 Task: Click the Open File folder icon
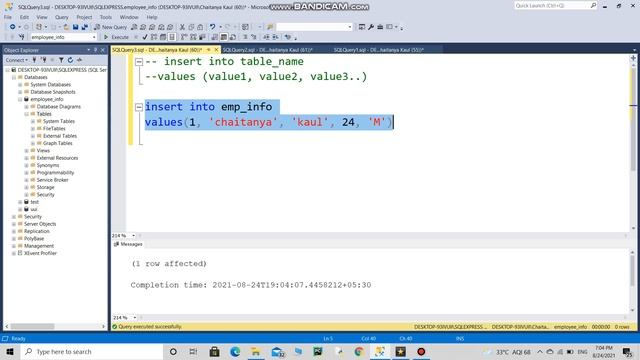click(66, 27)
